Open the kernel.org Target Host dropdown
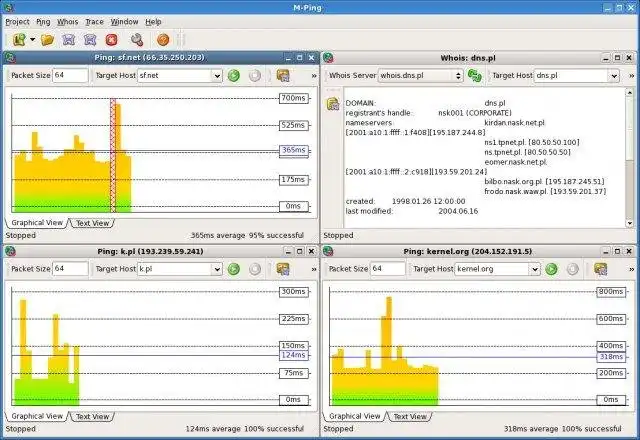 [x=535, y=269]
